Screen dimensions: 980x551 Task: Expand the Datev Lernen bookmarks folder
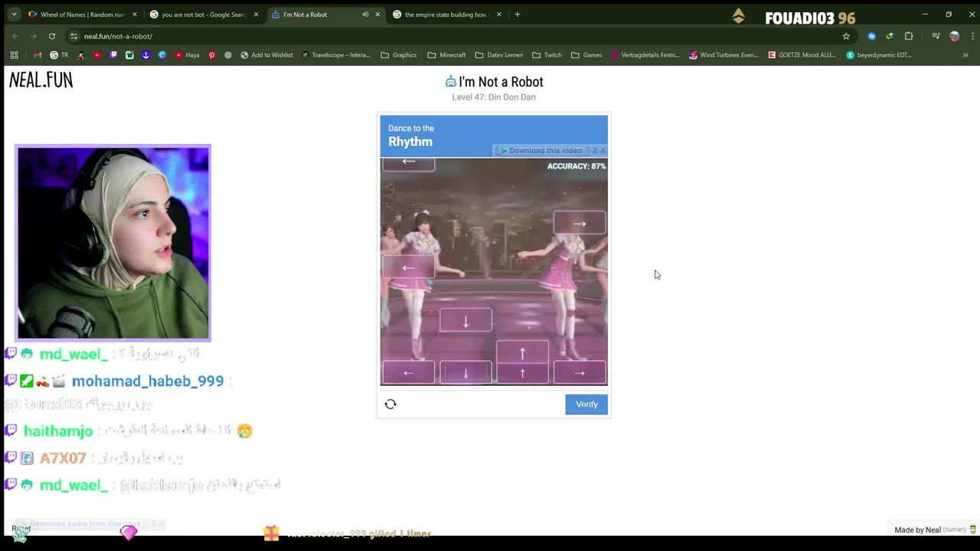[498, 55]
